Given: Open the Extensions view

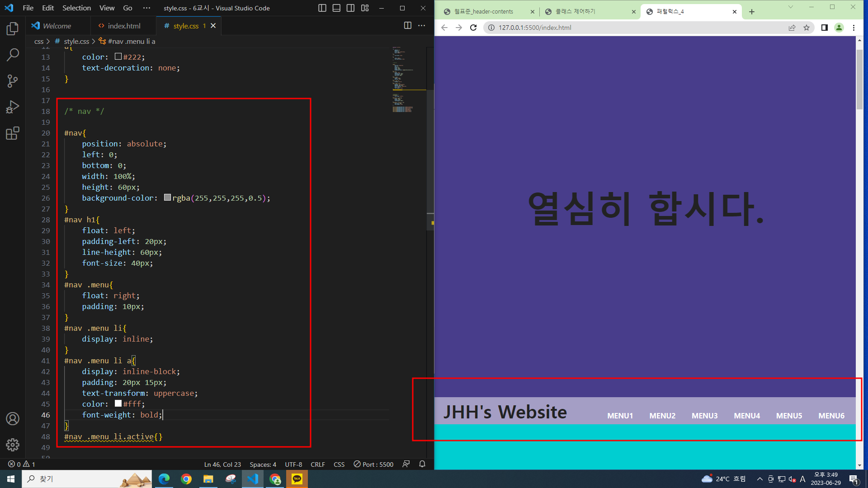Looking at the screenshot, I should point(13,133).
